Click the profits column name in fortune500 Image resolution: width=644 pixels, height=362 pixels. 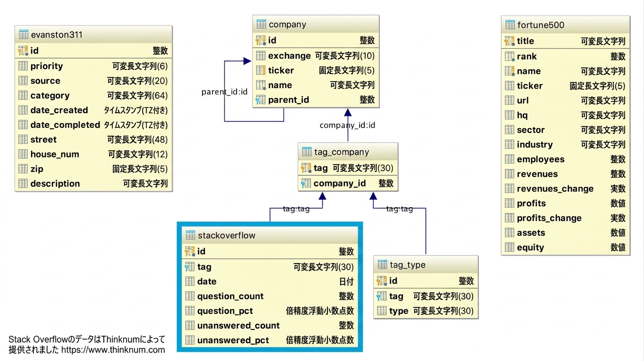coord(531,203)
